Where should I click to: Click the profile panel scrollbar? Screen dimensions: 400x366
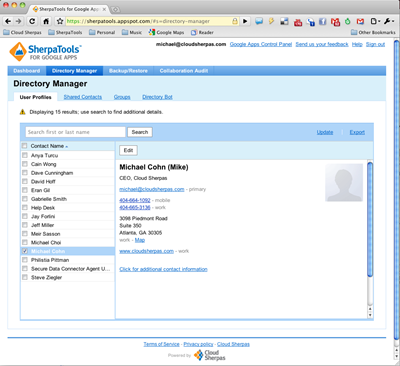tap(370, 219)
